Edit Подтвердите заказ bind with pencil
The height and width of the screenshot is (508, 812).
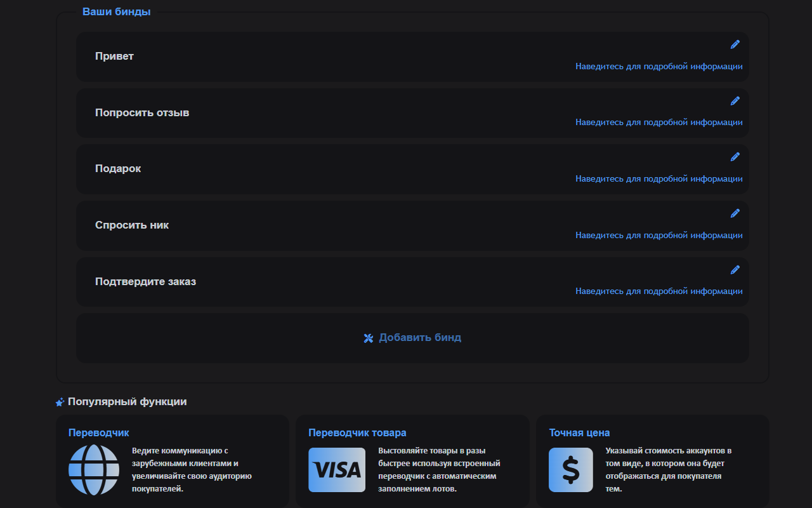(735, 270)
